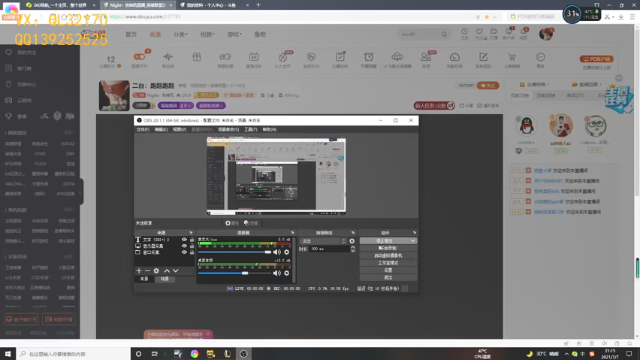Mute the microphone channel in the audio mixer

click(x=277, y=252)
